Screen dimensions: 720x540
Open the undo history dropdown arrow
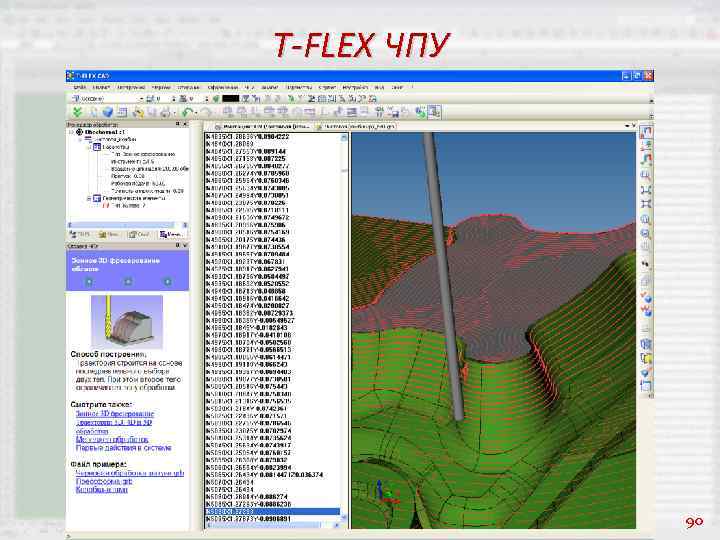(x=196, y=112)
